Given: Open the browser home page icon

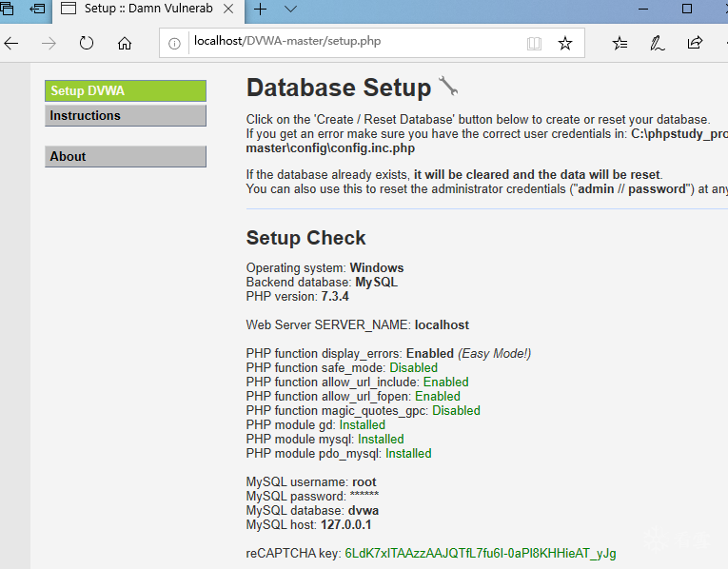Looking at the screenshot, I should pos(125,43).
